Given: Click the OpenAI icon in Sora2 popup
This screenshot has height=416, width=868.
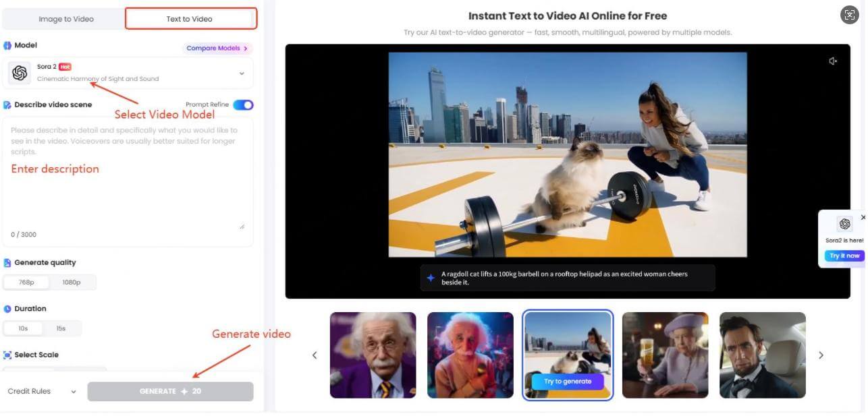Looking at the screenshot, I should 844,224.
